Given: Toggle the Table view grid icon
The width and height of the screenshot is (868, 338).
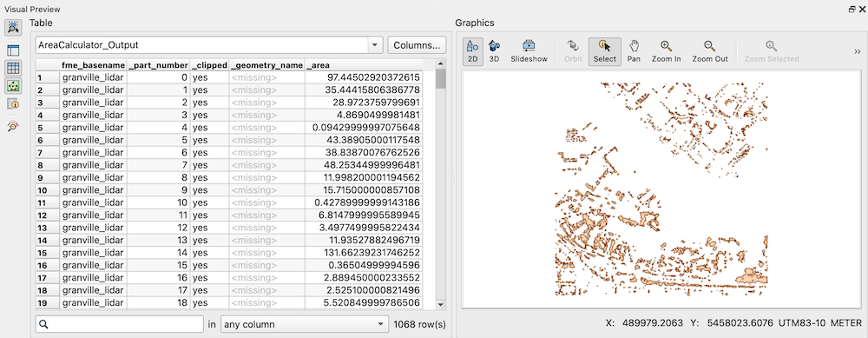Looking at the screenshot, I should coord(13,68).
